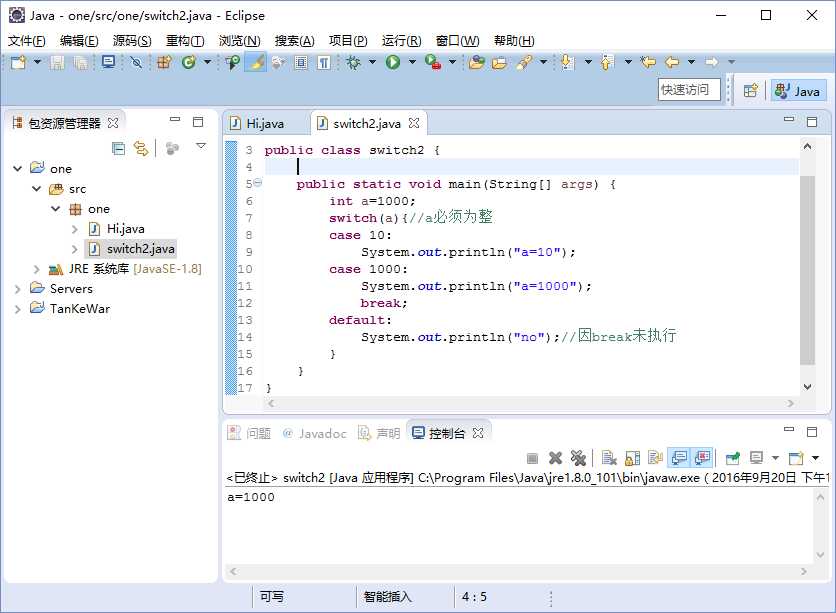836x613 pixels.
Task: Click the Display Selected Console icon
Action: pyautogui.click(x=756, y=458)
